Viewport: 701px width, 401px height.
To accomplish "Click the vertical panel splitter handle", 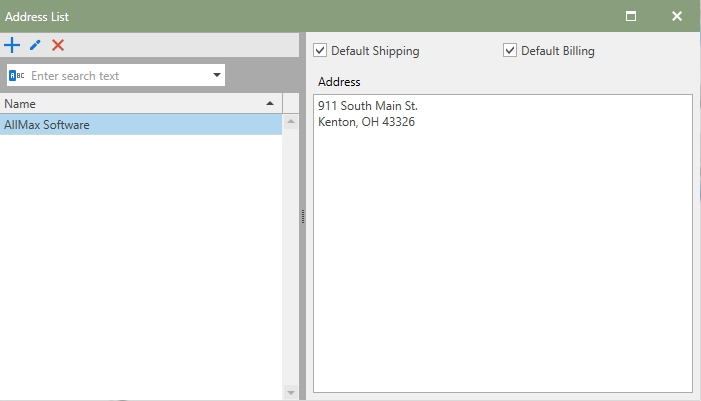I will [303, 216].
